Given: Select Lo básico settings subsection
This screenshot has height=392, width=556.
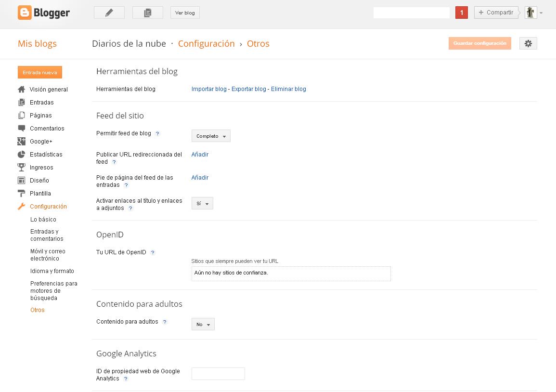Looking at the screenshot, I should 43,220.
